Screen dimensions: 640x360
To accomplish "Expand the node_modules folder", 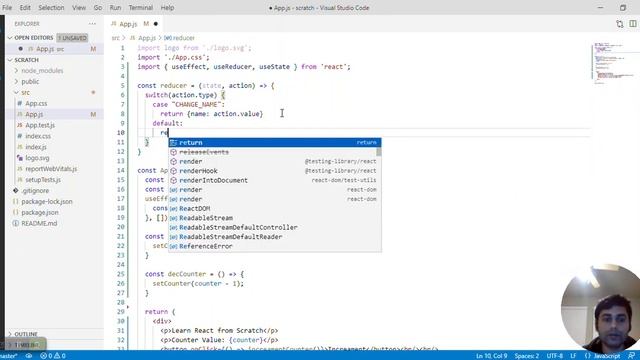I will coord(42,71).
